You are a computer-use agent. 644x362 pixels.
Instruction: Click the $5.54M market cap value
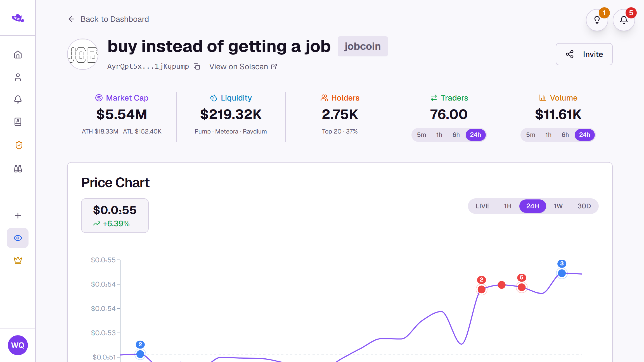(x=122, y=115)
